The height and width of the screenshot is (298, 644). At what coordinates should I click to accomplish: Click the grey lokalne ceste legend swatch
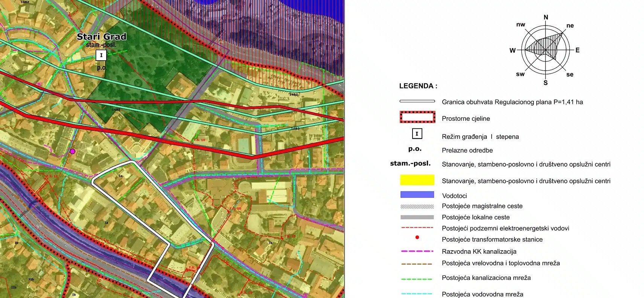[417, 217]
